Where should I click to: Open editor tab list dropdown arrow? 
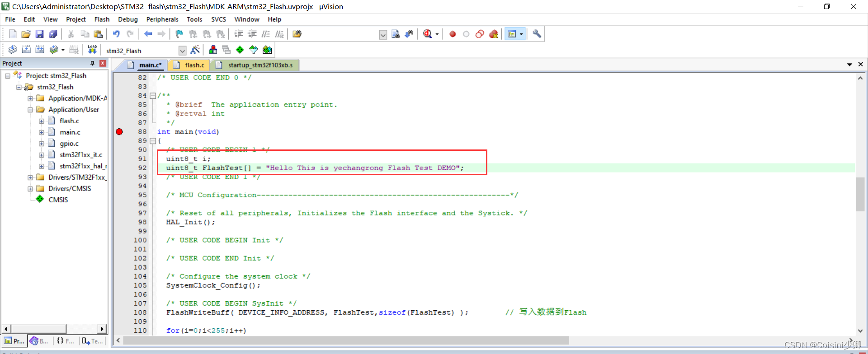tap(849, 65)
